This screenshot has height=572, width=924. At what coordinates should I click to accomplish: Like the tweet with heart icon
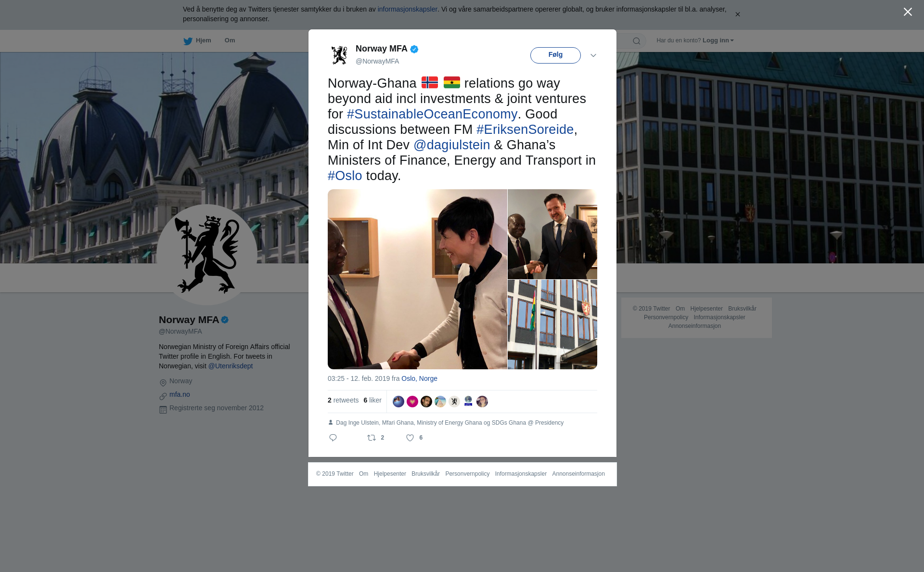pyautogui.click(x=410, y=438)
